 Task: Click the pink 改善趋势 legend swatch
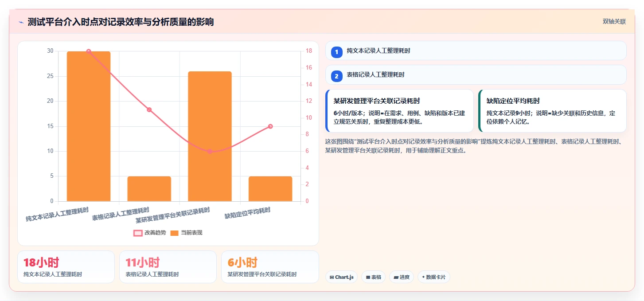138,233
